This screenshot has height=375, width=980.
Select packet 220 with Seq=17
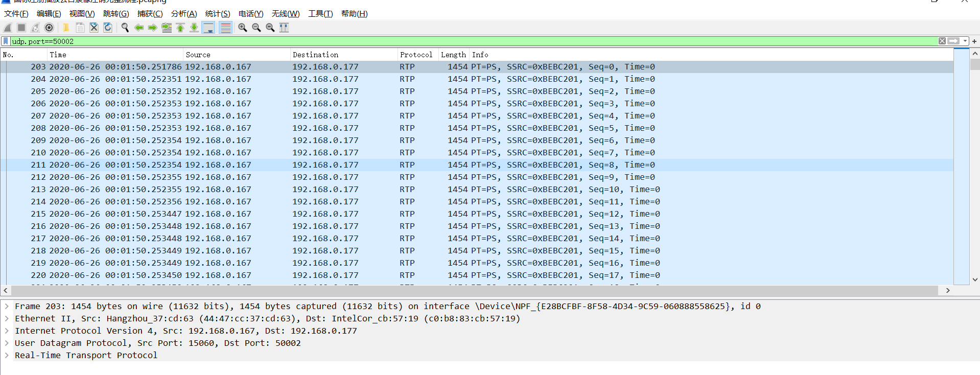tap(477, 275)
